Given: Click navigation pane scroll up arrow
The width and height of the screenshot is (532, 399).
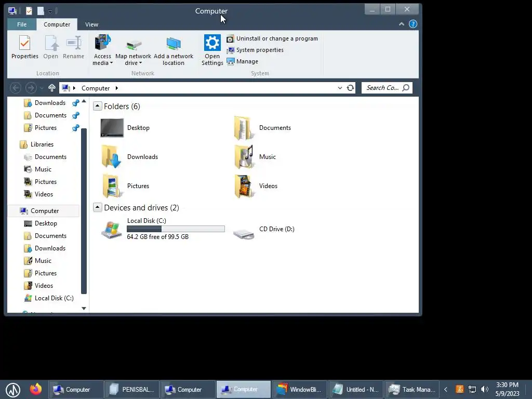Looking at the screenshot, I should point(84,101).
